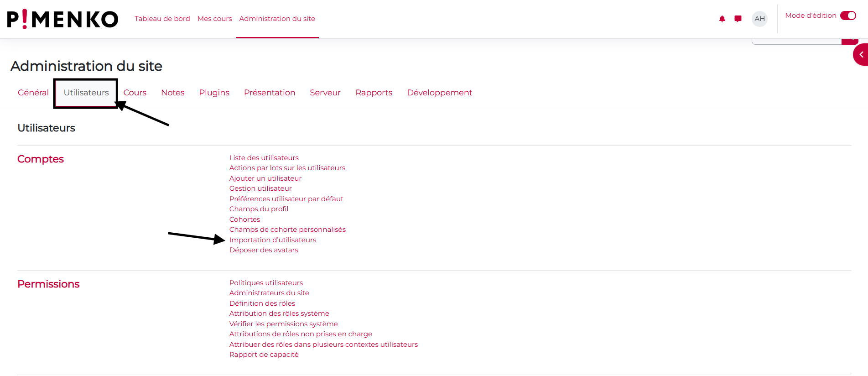
Task: Expand the block drawer chevron
Action: [x=861, y=55]
